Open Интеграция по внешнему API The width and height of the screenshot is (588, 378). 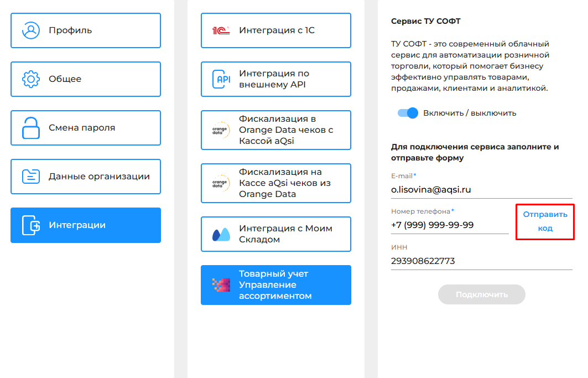click(x=285, y=79)
